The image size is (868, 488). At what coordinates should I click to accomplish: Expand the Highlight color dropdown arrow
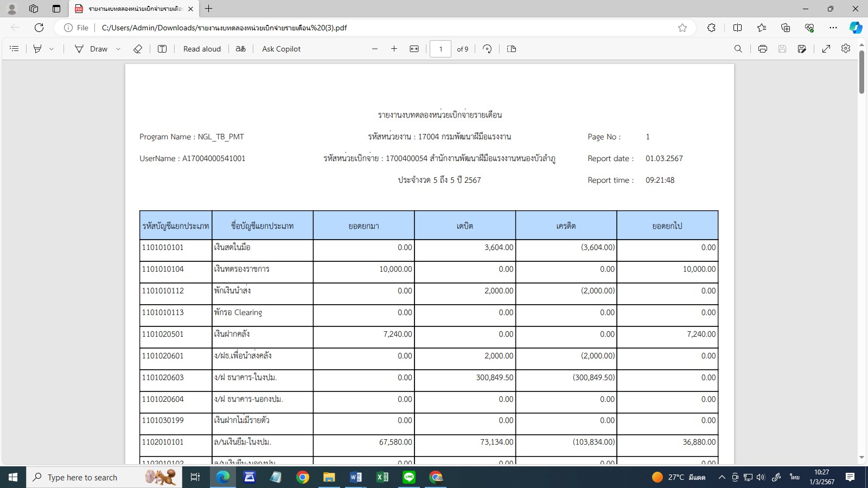pyautogui.click(x=52, y=49)
